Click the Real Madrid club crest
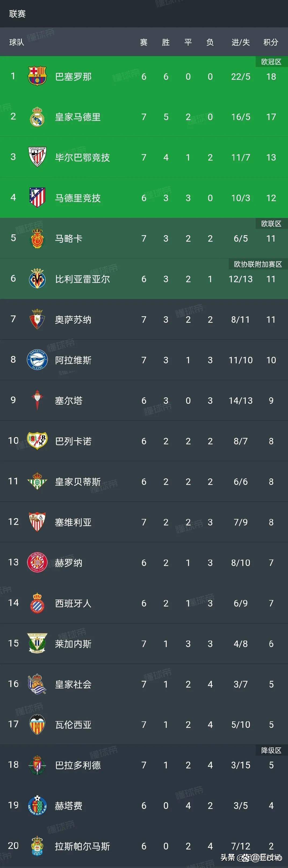Viewport: 288px width, 868px height. click(x=37, y=117)
